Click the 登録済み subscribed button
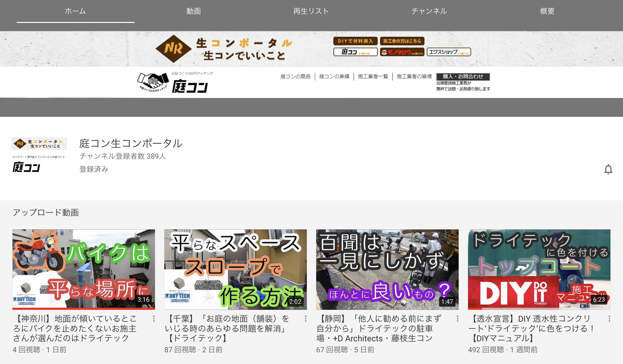Screen dimensions: 623x364 click(94, 169)
